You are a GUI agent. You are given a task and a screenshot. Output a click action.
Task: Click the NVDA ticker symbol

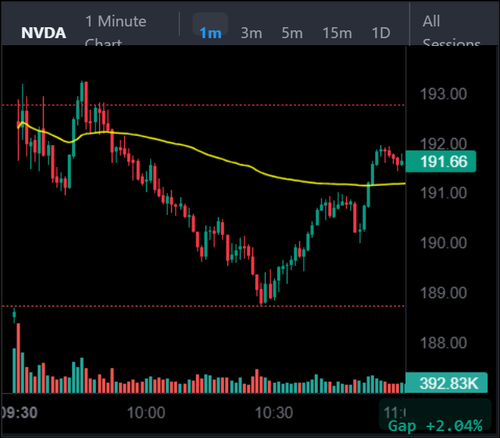tap(43, 33)
